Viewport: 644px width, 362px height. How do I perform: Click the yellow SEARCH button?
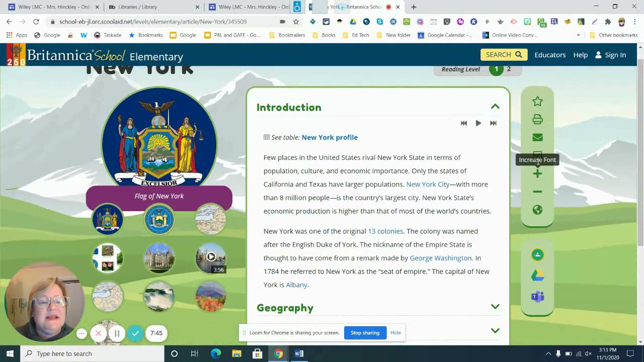[504, 55]
